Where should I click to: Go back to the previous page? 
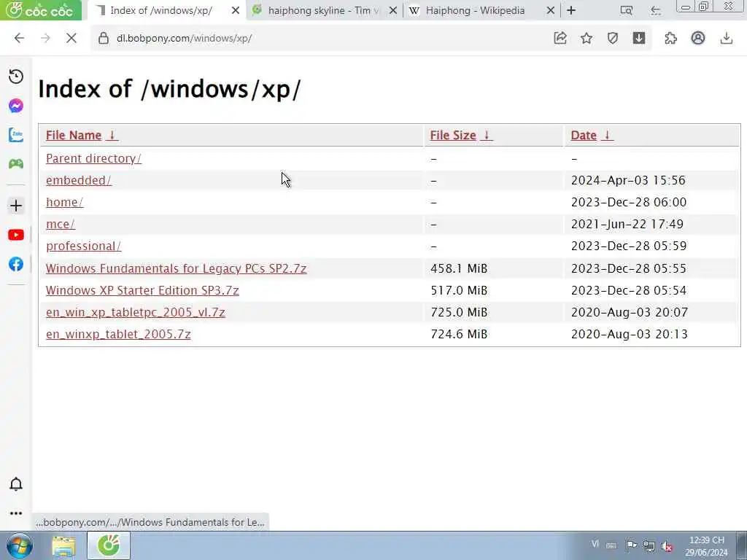[19, 38]
